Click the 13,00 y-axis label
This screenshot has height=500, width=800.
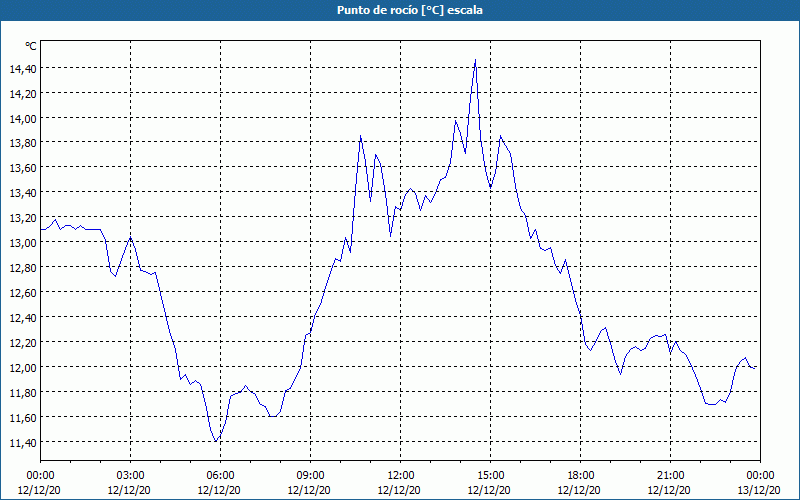pyautogui.click(x=23, y=243)
